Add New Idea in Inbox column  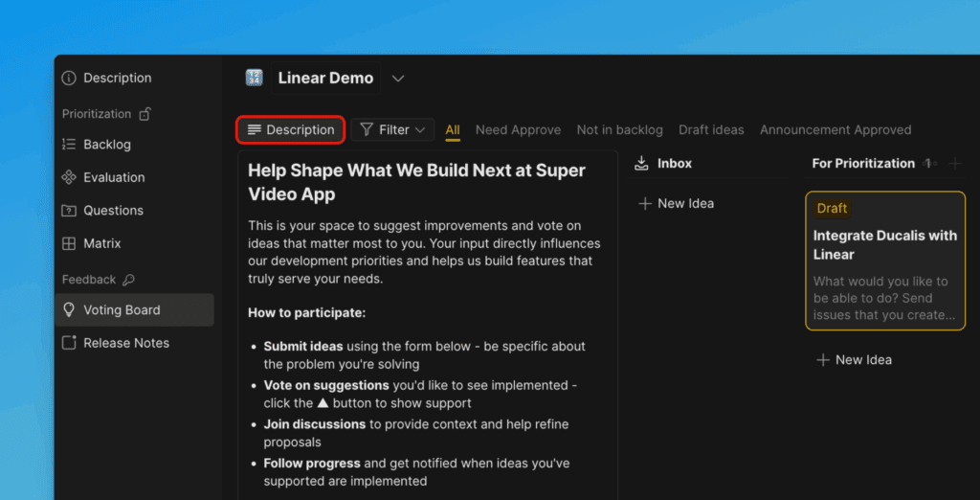point(676,203)
